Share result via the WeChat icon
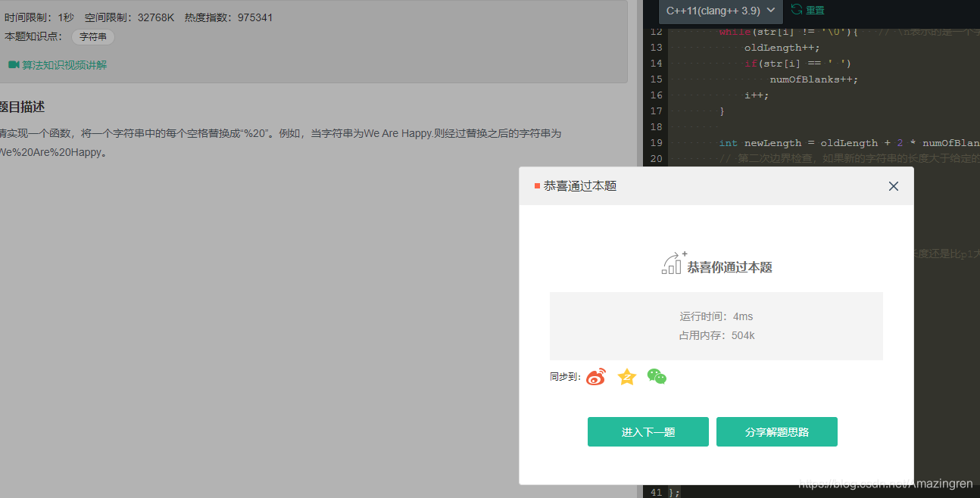Screen dimensions: 980x498 (x=656, y=376)
